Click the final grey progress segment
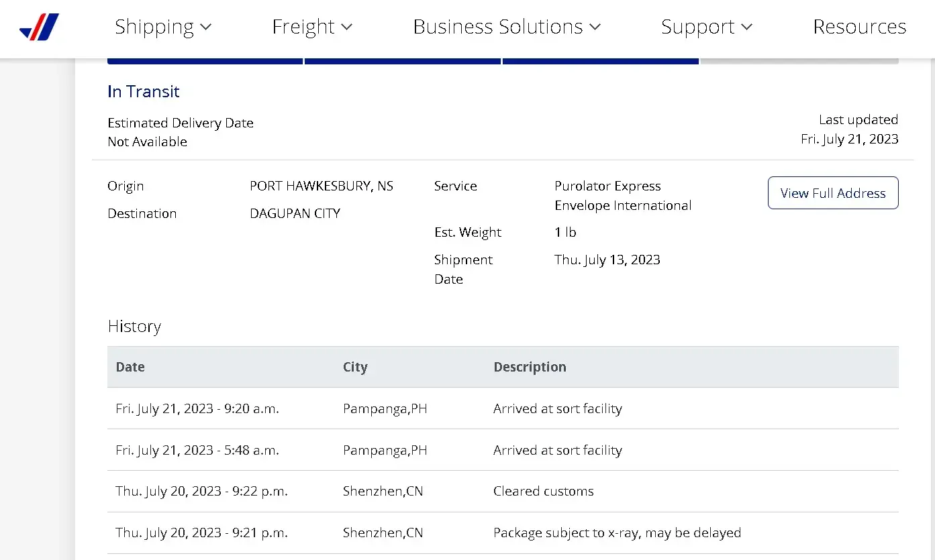The image size is (935, 560). coord(799,62)
